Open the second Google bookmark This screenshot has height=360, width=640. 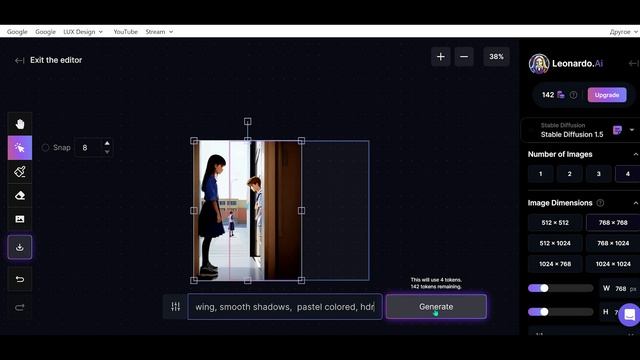(x=45, y=31)
